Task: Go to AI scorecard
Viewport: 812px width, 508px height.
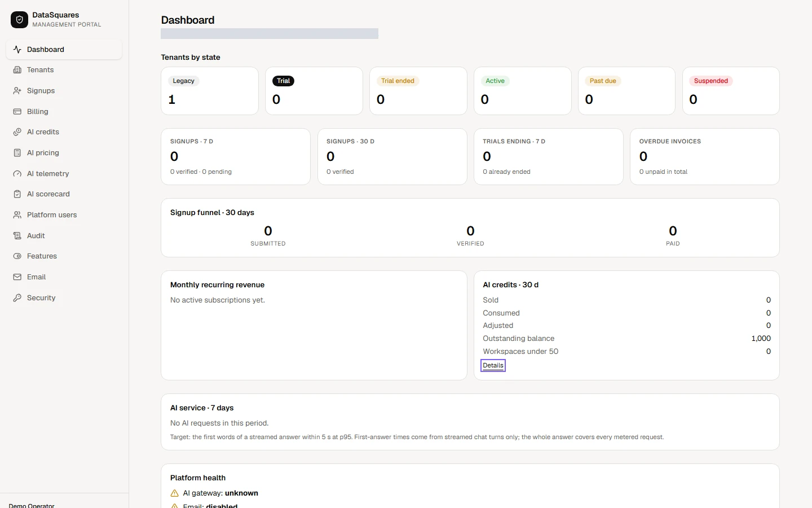Action: (64, 194)
